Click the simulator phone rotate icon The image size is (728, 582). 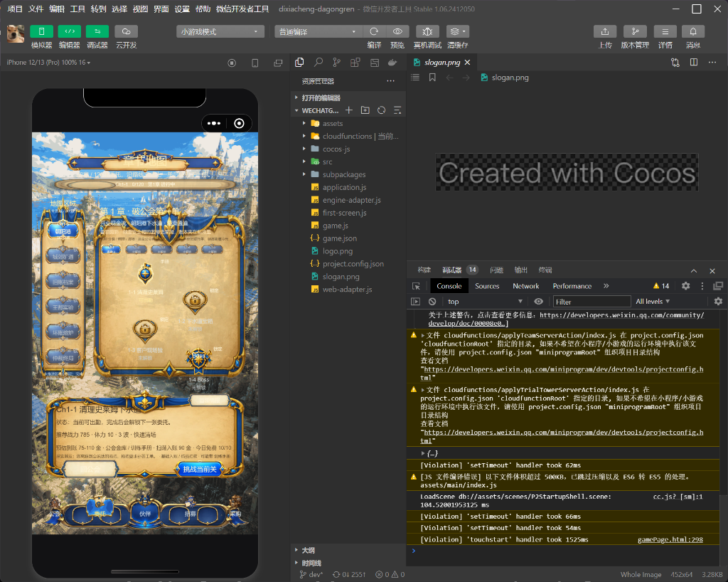point(255,63)
